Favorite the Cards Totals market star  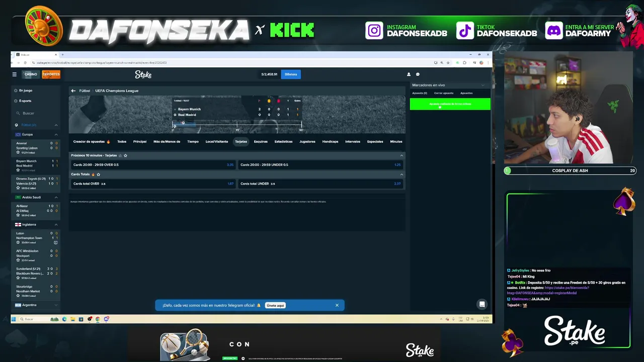pyautogui.click(x=98, y=174)
